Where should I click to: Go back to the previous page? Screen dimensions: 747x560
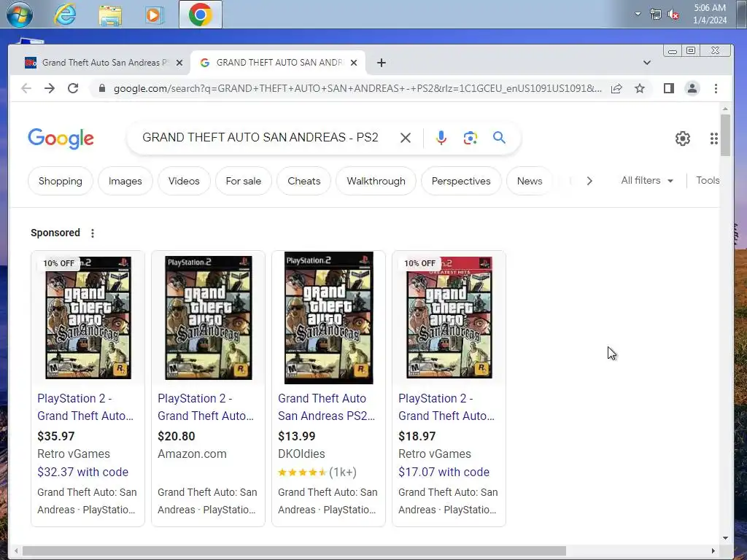(x=26, y=88)
